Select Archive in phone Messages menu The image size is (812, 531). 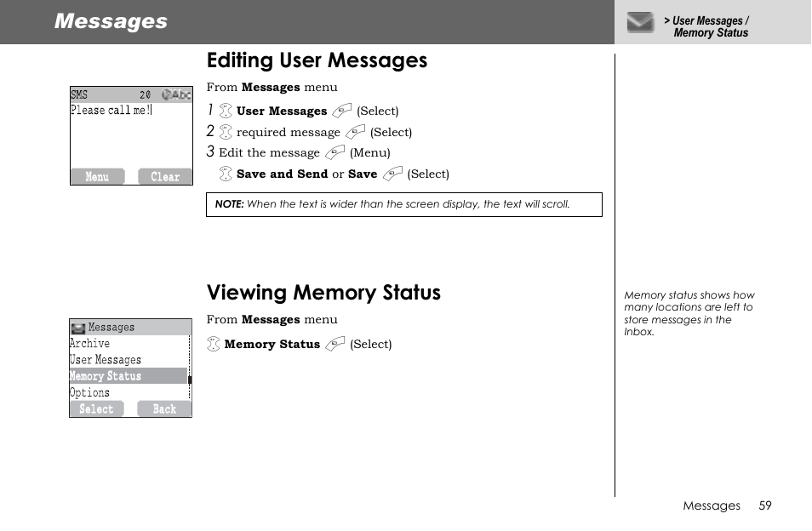[129, 343]
